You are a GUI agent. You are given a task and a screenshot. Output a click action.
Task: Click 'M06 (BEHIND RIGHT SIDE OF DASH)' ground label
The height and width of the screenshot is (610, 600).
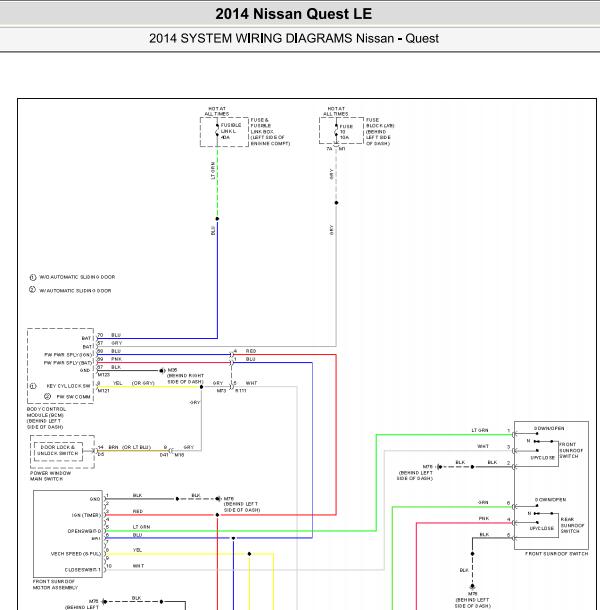coord(185,376)
